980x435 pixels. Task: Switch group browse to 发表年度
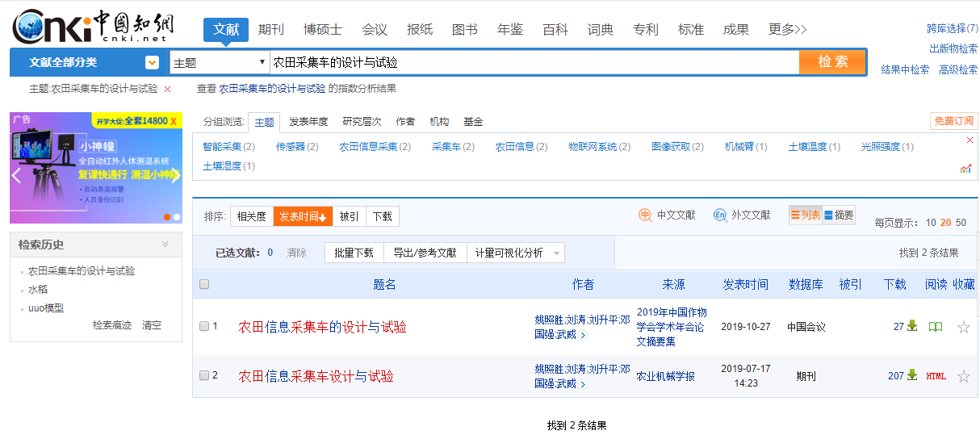click(308, 122)
